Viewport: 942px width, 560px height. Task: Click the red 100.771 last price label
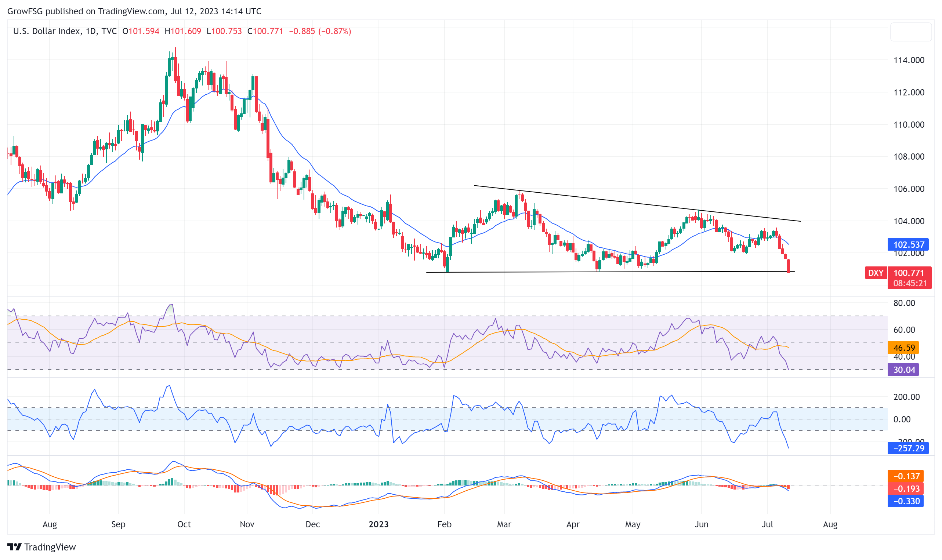point(909,273)
